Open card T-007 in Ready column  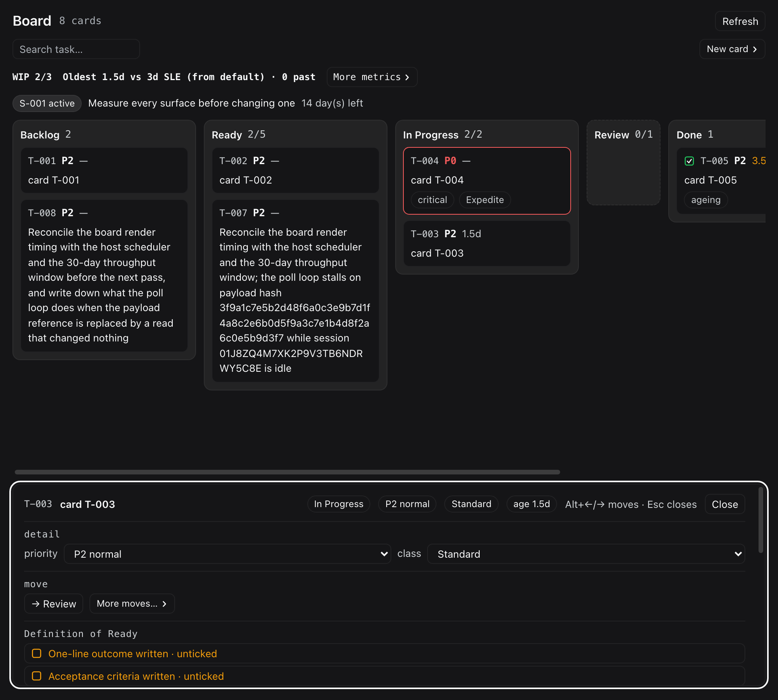click(296, 291)
